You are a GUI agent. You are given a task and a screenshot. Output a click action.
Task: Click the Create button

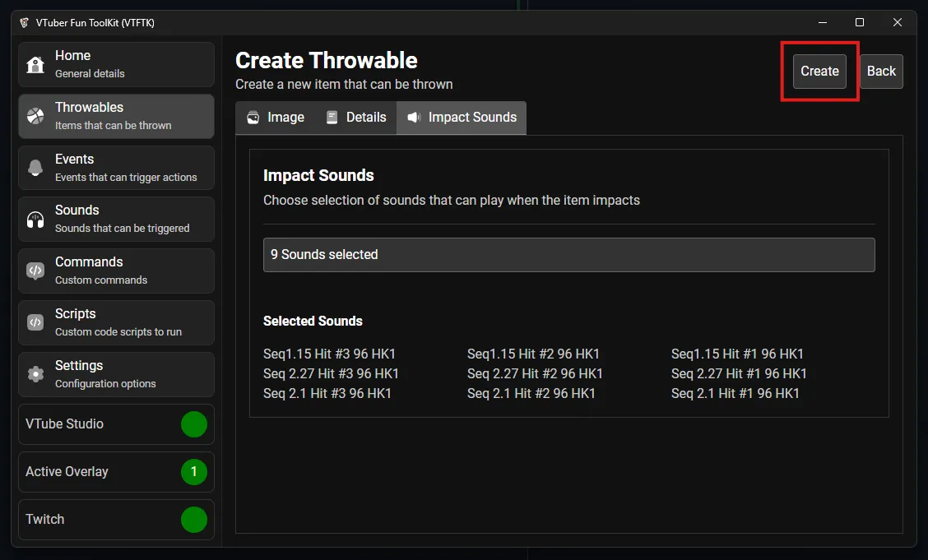(x=819, y=71)
